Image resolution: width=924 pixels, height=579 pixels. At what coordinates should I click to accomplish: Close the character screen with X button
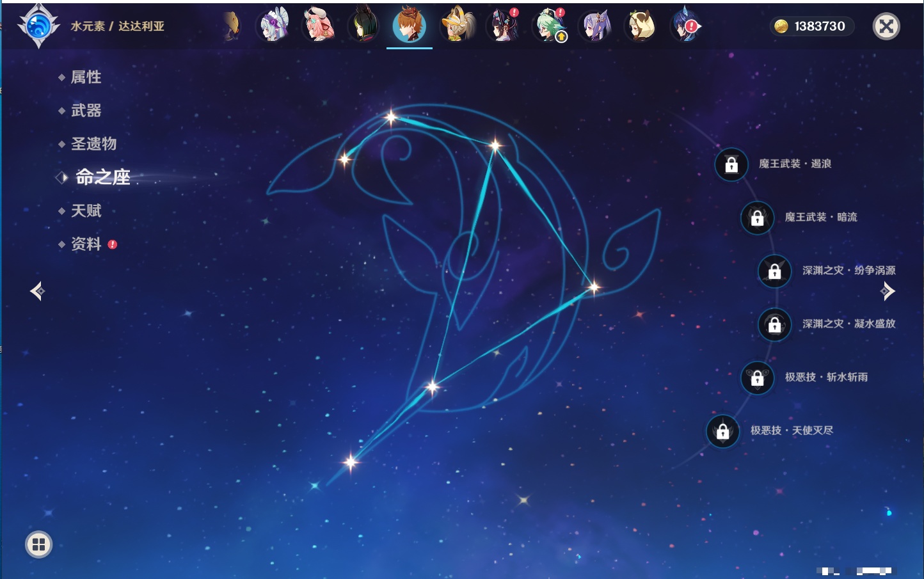pos(886,26)
